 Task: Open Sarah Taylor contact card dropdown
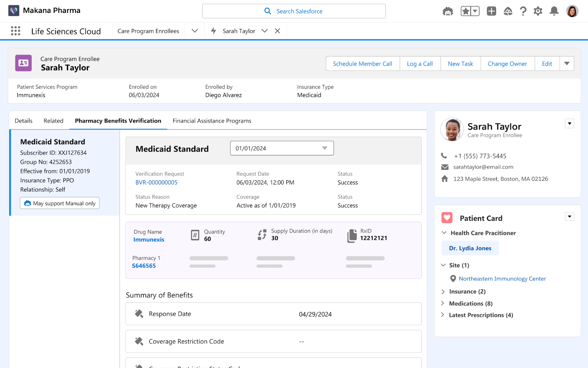pyautogui.click(x=570, y=124)
